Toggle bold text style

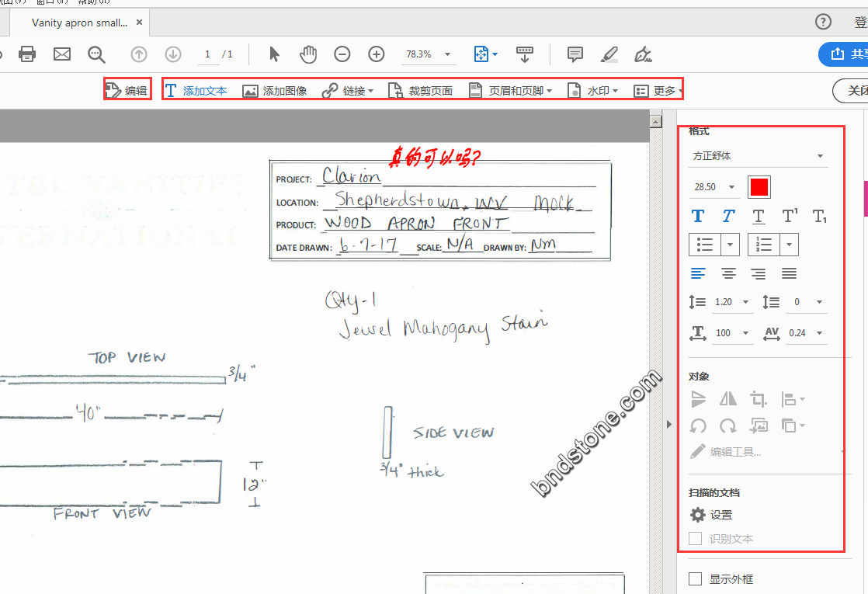click(698, 217)
